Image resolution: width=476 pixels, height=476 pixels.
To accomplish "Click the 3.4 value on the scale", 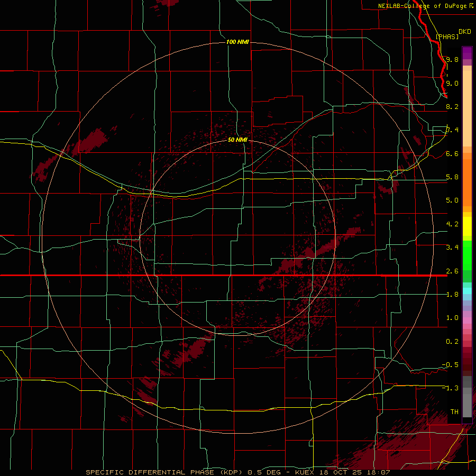I will 452,248.
